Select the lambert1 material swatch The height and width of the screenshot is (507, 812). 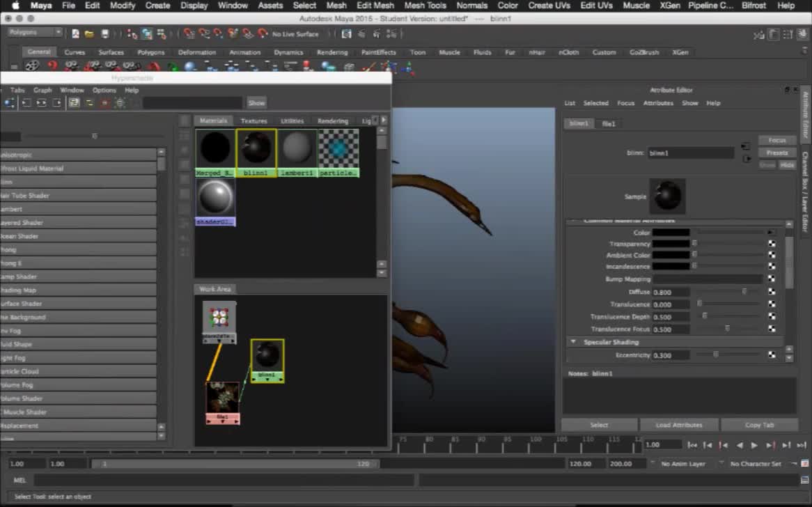(x=298, y=153)
